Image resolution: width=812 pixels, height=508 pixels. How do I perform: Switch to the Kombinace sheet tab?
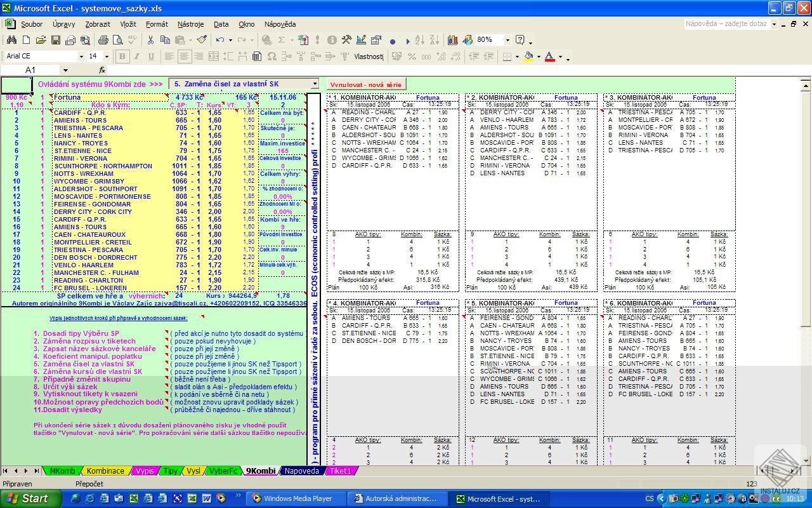[105, 471]
